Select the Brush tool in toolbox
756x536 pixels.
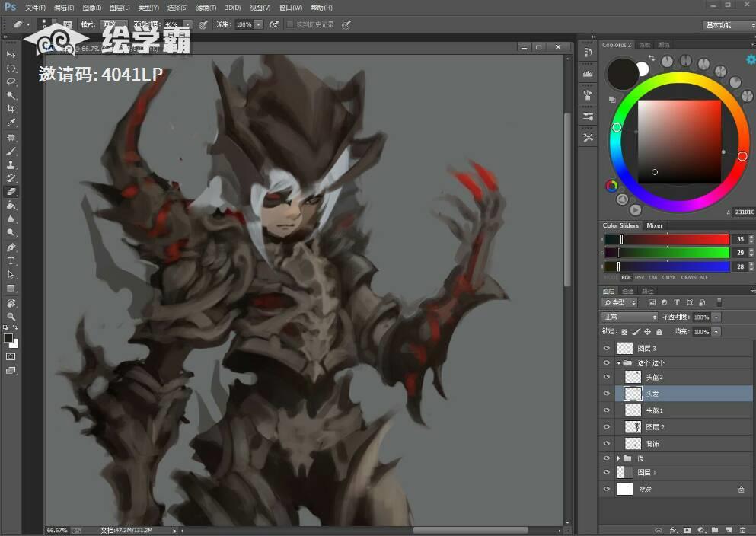tap(11, 151)
